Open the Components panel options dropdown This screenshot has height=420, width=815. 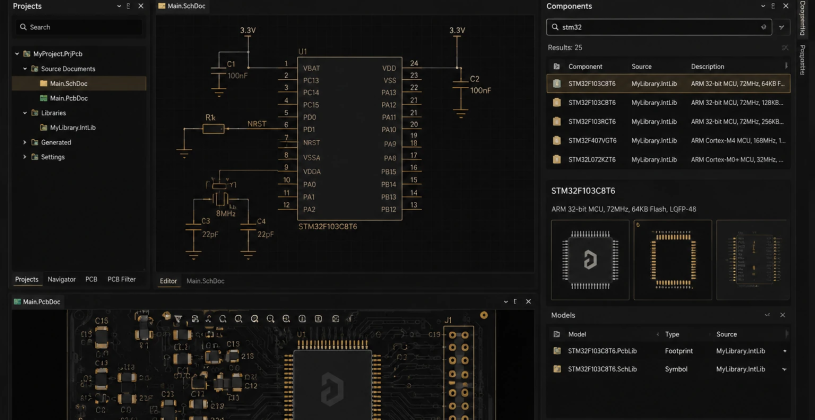point(763,6)
